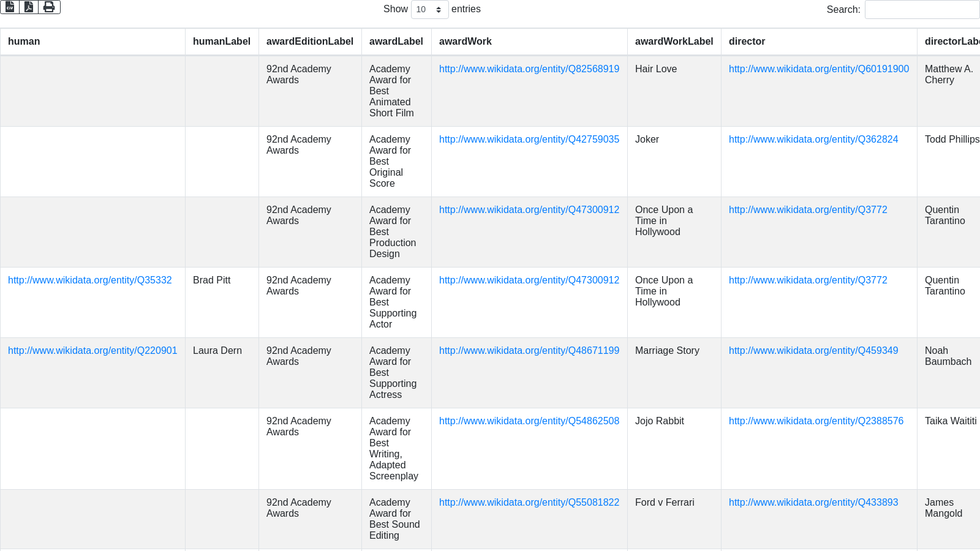Screen dimensions: 980x551
Task: Open the Hair Love awardWork link Q82568919
Action: coord(529,69)
